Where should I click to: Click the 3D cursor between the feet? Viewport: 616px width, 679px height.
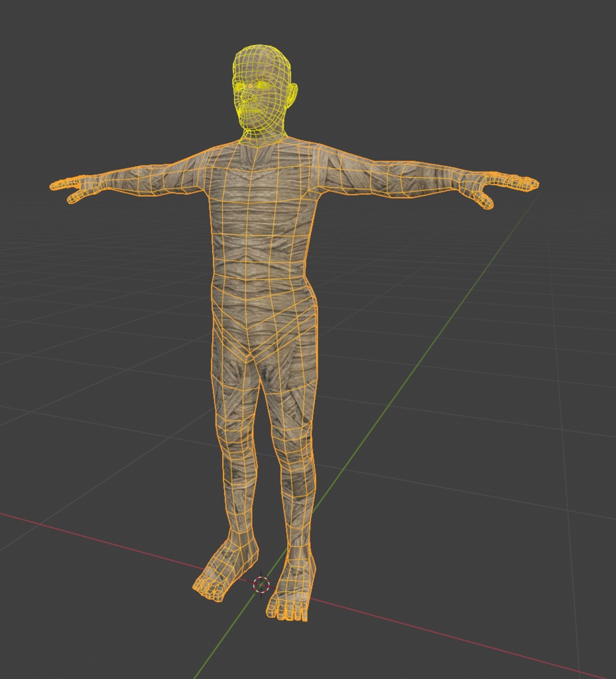261,585
